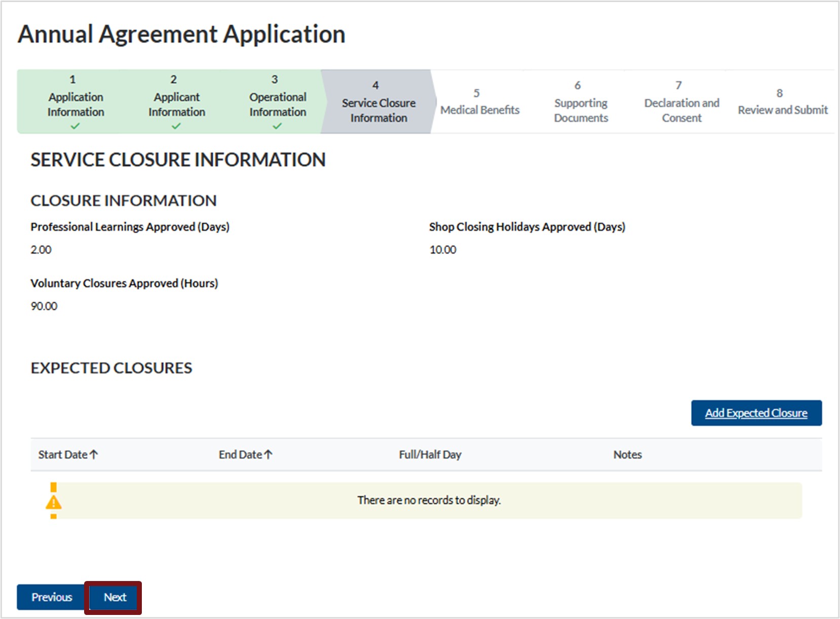Click the Add Expected Closure button
Screen dimensions: 840x619
(x=756, y=413)
